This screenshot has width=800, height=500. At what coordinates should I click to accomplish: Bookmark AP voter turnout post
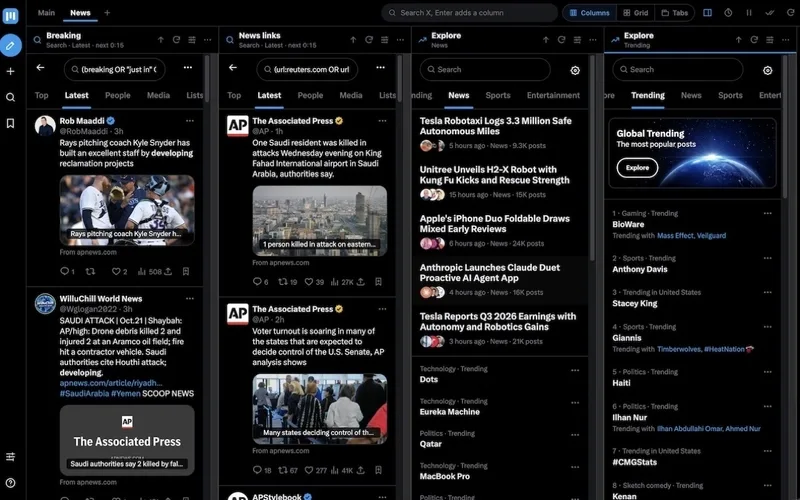click(x=379, y=470)
